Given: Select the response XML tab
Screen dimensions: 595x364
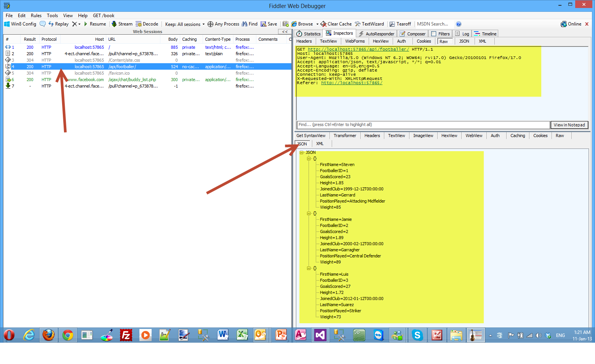Looking at the screenshot, I should (x=320, y=144).
